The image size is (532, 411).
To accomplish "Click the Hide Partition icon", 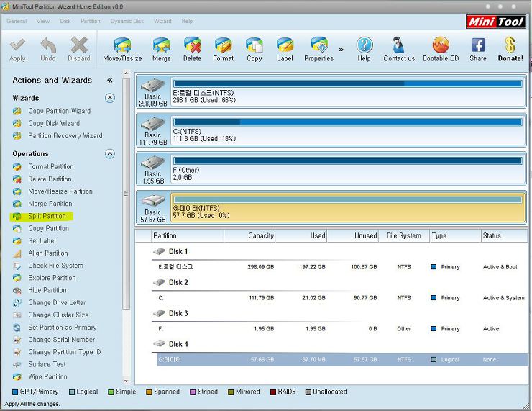I will (17, 290).
